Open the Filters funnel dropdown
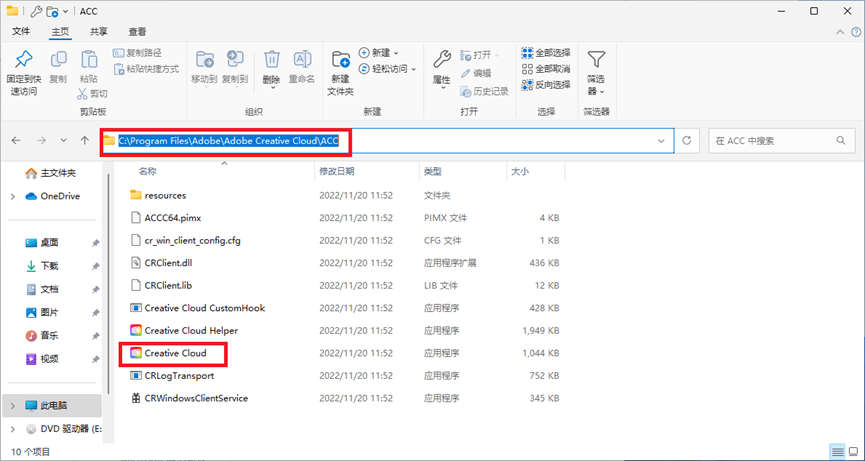The width and height of the screenshot is (865, 461). [596, 72]
